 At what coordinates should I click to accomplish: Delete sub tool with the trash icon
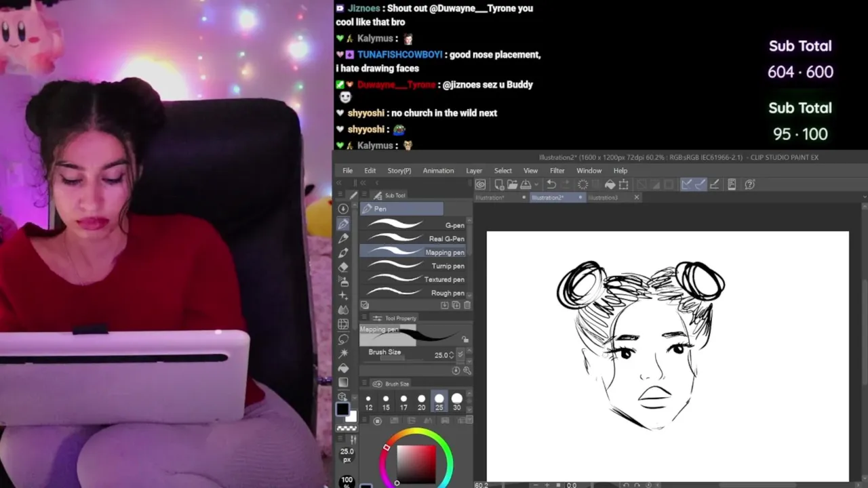coord(467,305)
